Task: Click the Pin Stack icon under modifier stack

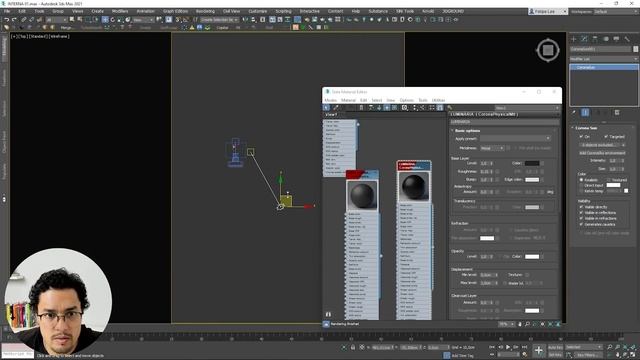Action: coord(574,112)
